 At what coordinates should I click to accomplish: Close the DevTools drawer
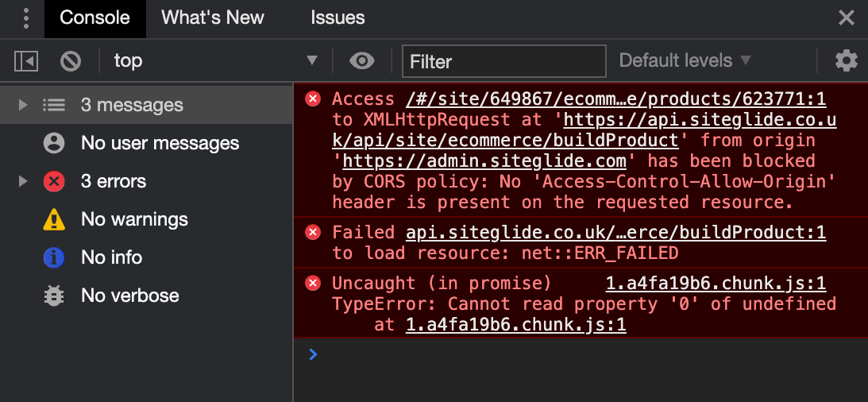pyautogui.click(x=846, y=18)
